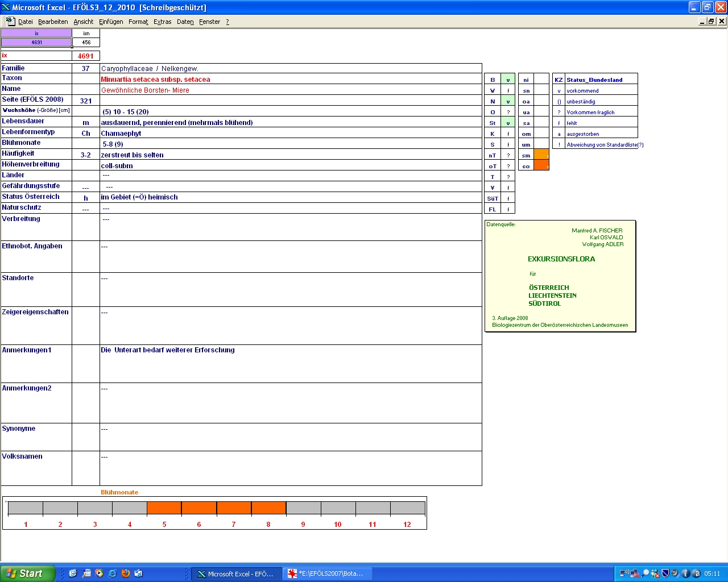Open the Einfügen menu
Viewport: 728px width, 582px height.
pyautogui.click(x=111, y=22)
